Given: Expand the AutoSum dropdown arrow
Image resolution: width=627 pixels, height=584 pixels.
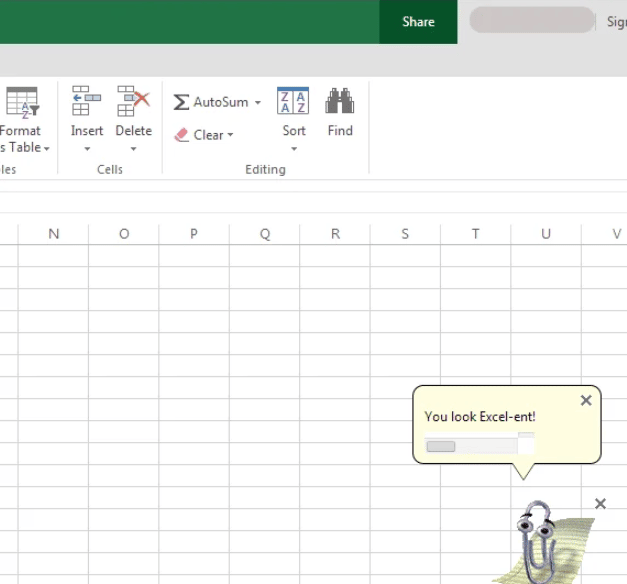Looking at the screenshot, I should coord(257,103).
